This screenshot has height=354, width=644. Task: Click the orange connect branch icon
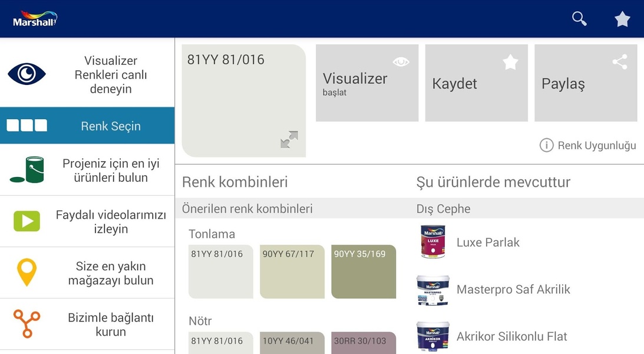click(x=27, y=324)
